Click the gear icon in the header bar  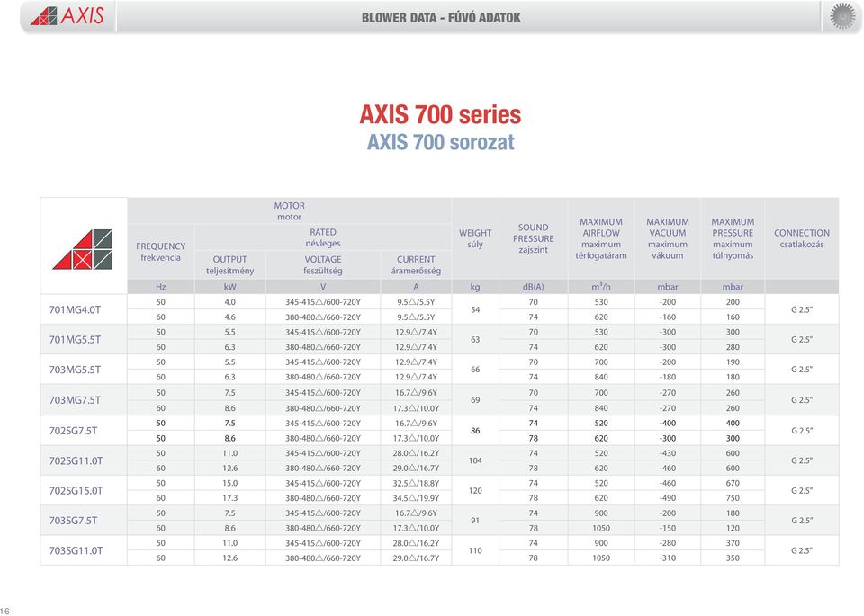tap(843, 16)
